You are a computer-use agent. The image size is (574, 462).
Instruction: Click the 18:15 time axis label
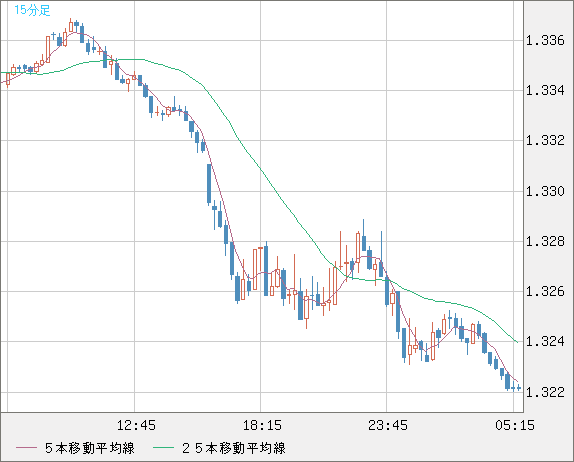(262, 425)
